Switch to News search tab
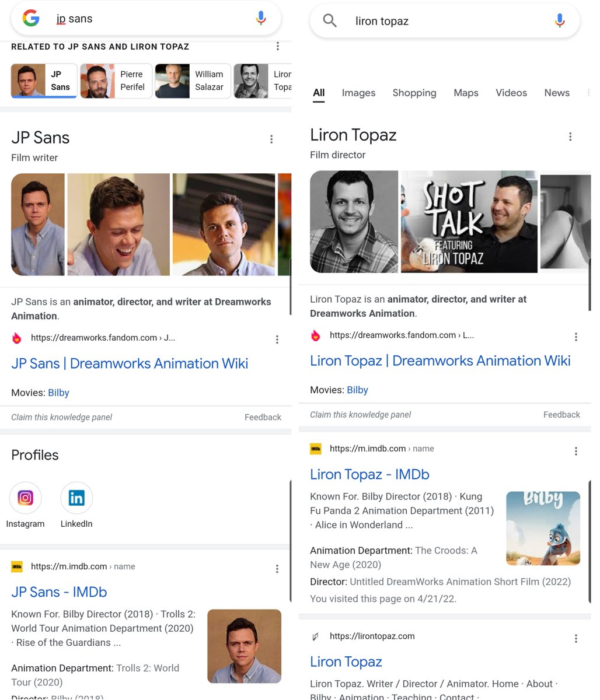 (x=557, y=93)
